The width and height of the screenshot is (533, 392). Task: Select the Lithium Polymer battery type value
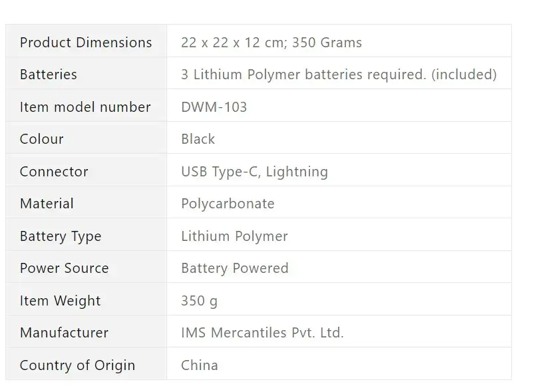pos(234,236)
